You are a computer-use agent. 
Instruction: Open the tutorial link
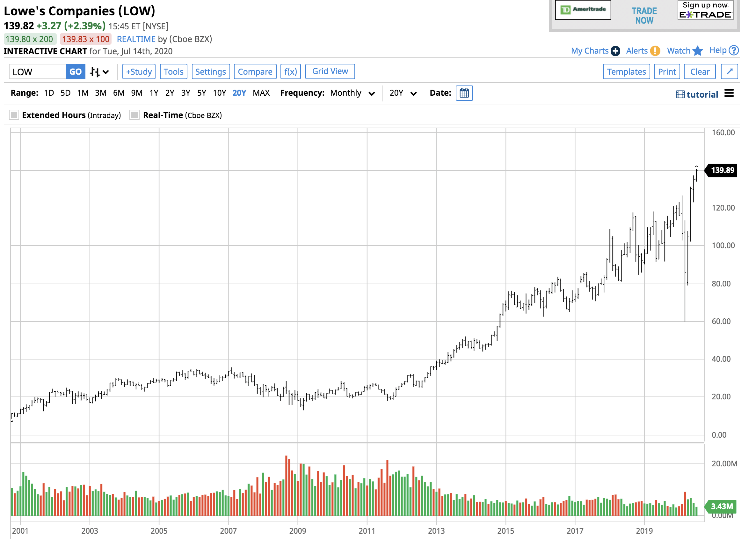point(702,95)
